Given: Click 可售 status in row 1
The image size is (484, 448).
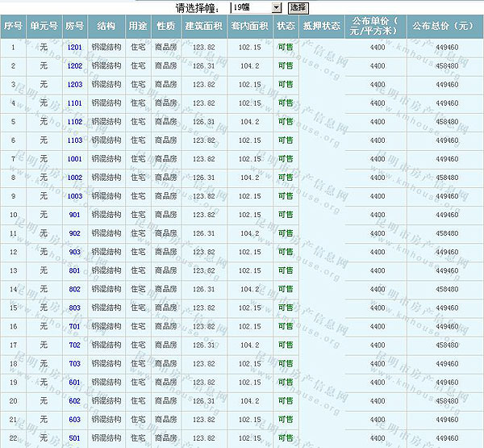Looking at the screenshot, I should tap(286, 48).
